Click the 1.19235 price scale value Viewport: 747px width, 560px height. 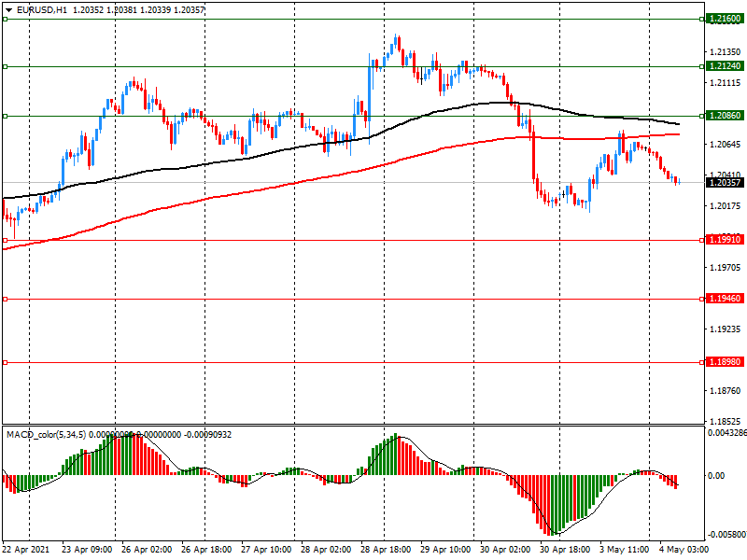point(726,329)
